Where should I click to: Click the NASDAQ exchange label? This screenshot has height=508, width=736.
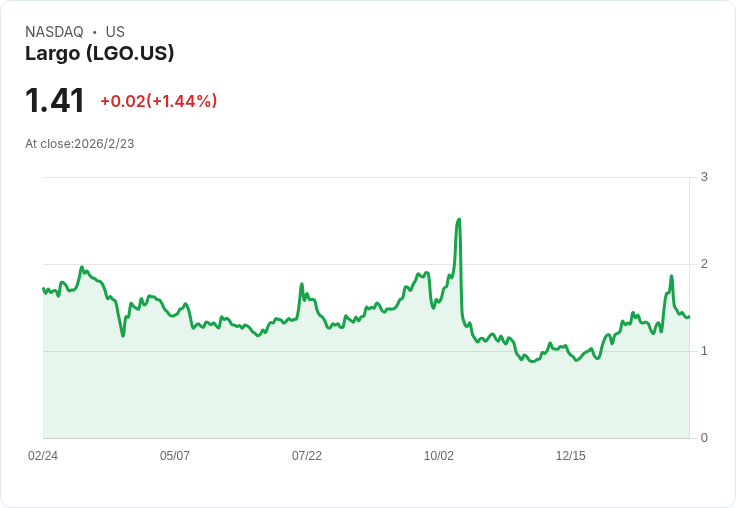click(54, 32)
